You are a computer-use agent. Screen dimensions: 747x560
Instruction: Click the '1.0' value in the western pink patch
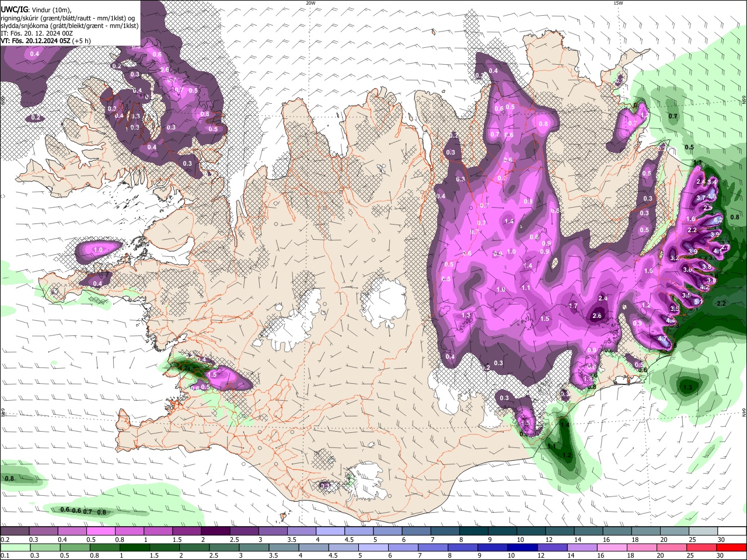coord(98,250)
